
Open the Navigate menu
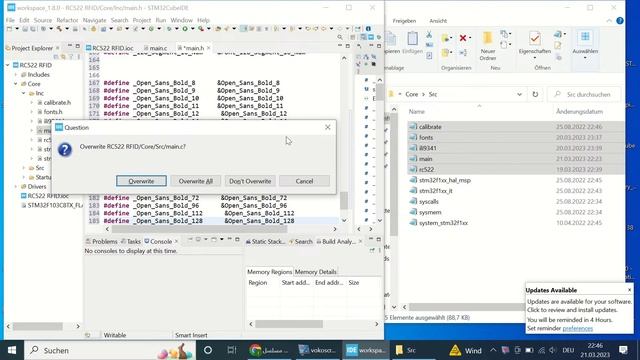(x=94, y=20)
